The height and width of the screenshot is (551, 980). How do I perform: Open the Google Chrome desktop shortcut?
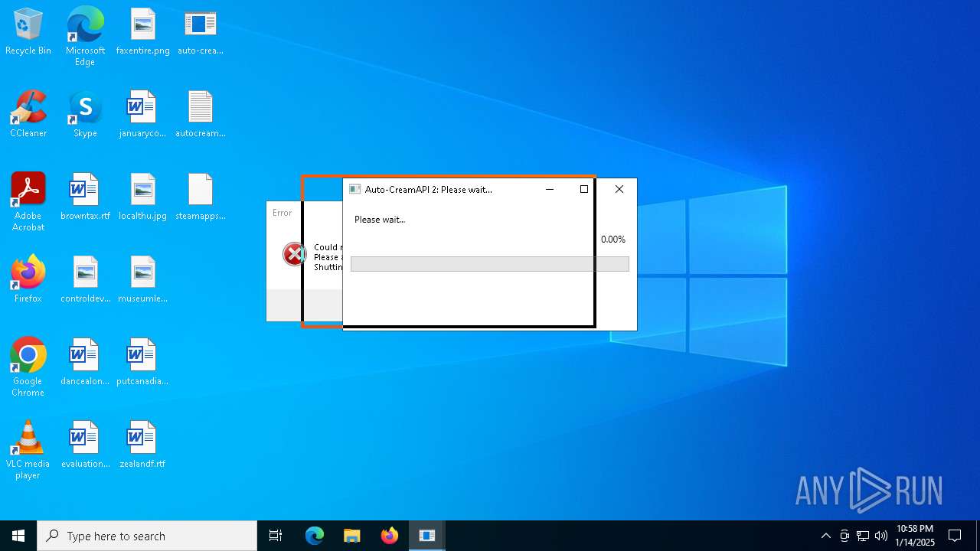[28, 367]
